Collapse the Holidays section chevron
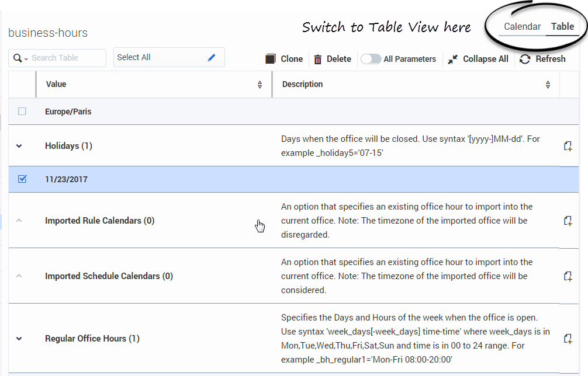 [19, 146]
